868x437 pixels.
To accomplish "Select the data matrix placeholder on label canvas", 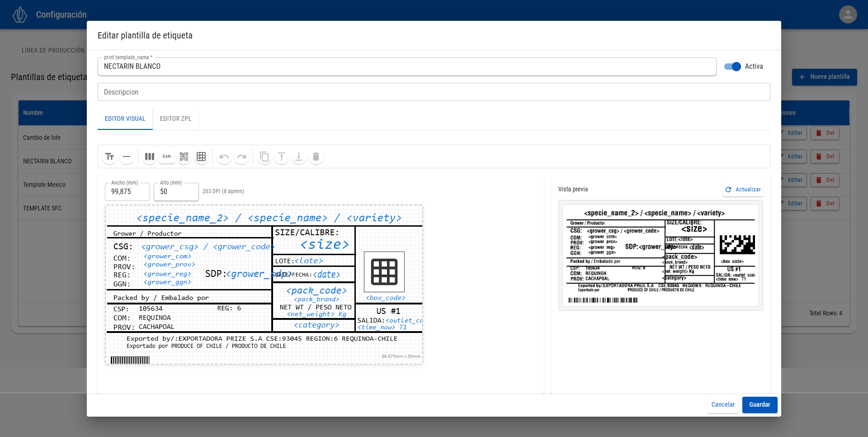I will click(x=384, y=272).
